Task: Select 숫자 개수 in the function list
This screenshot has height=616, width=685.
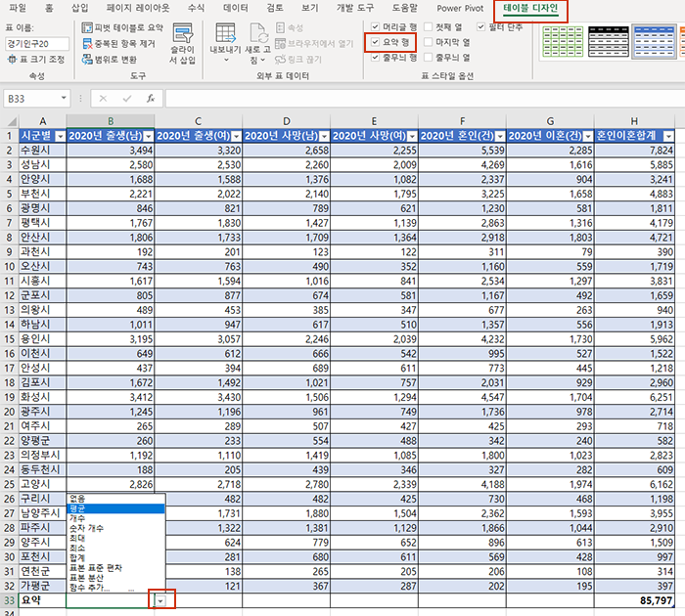Action: click(115, 528)
